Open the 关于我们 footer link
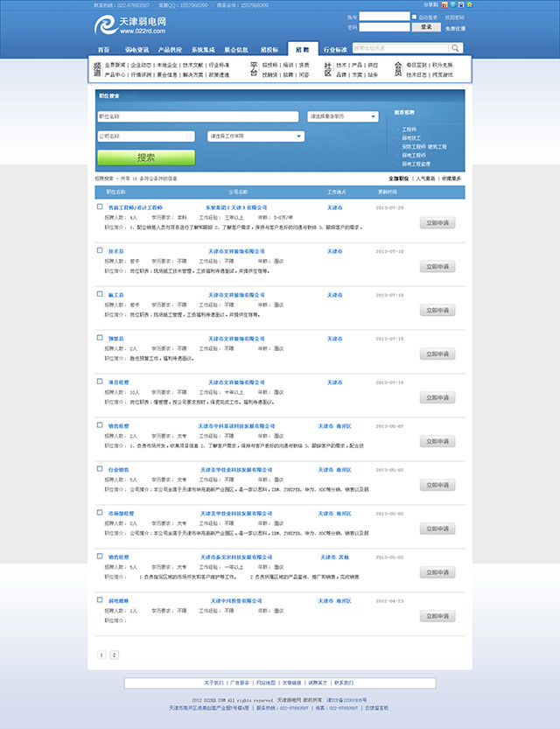Viewport: 560px width, 729px height. pos(213,682)
